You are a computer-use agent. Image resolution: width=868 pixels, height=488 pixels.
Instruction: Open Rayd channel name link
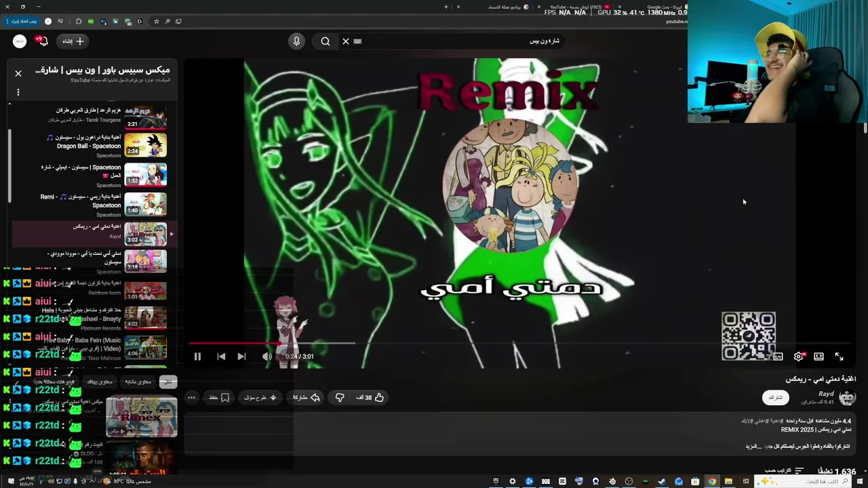tap(826, 394)
